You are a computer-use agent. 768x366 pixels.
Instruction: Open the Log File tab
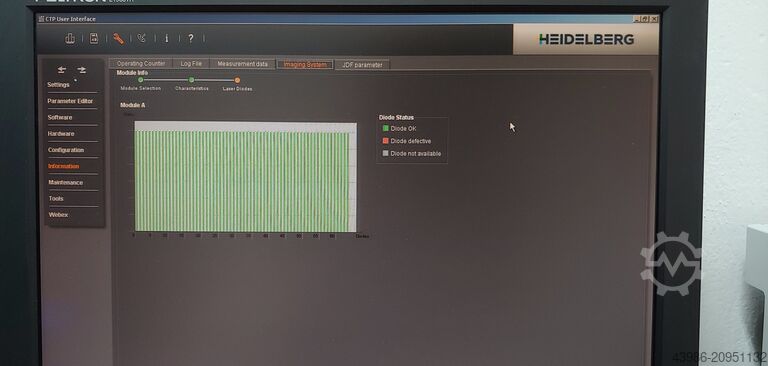[x=191, y=64]
